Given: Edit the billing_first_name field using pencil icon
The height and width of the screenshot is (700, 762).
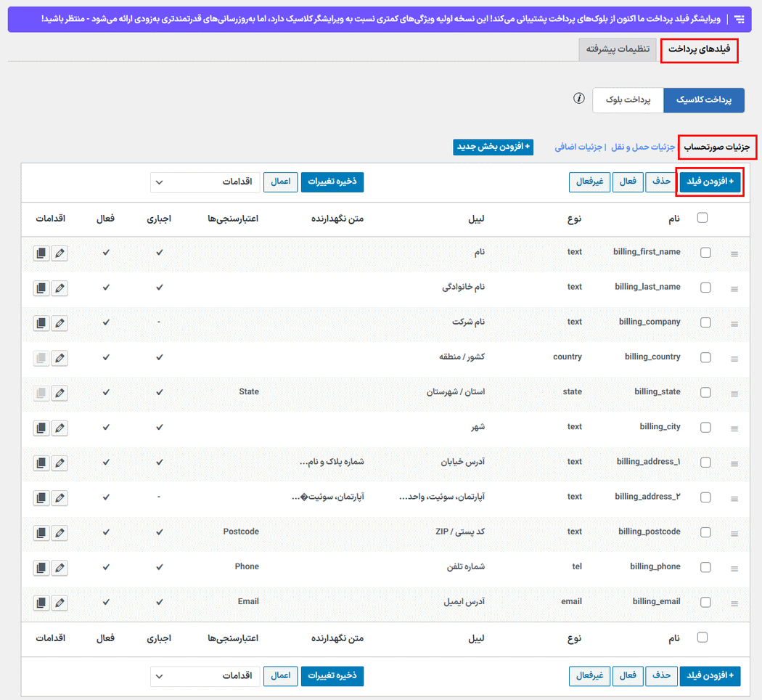Looking at the screenshot, I should (x=60, y=253).
